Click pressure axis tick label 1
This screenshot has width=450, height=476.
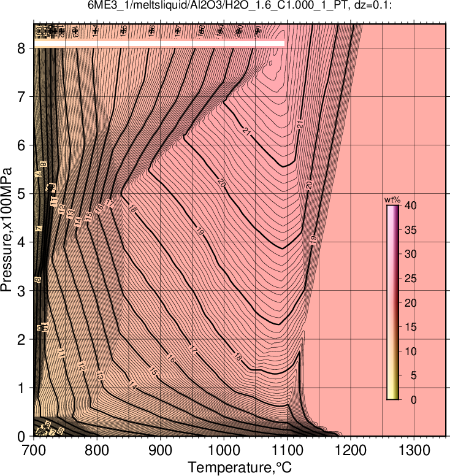21,388
